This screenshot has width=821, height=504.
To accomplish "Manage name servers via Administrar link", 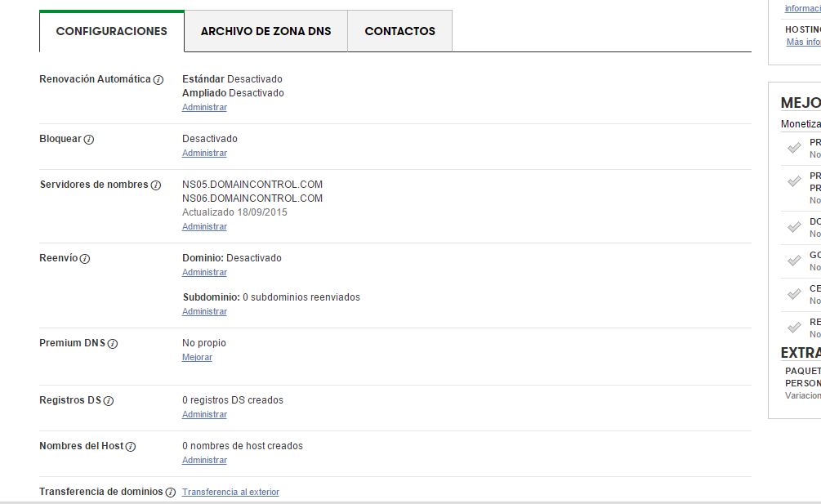I will click(204, 226).
